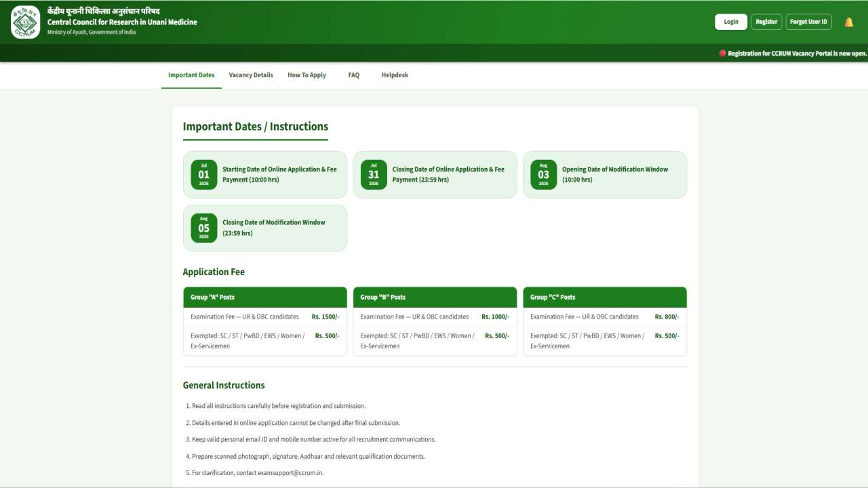Click the Register button
The width and height of the screenshot is (868, 488).
(x=766, y=22)
